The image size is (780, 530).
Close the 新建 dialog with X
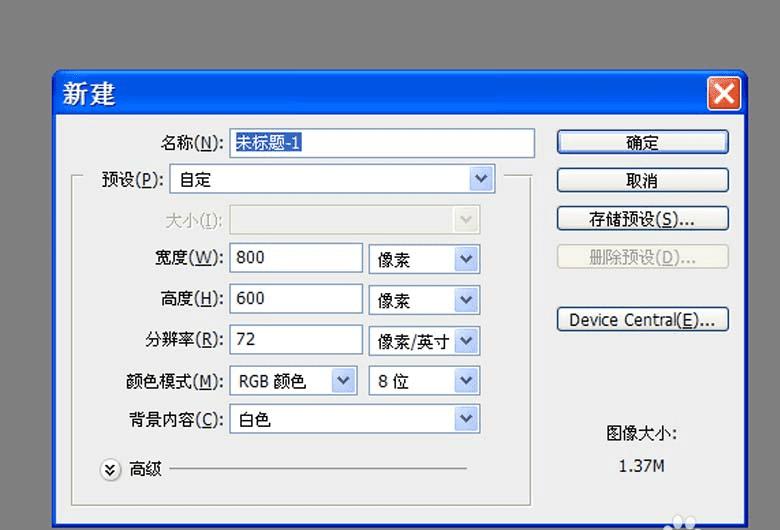pyautogui.click(x=724, y=93)
